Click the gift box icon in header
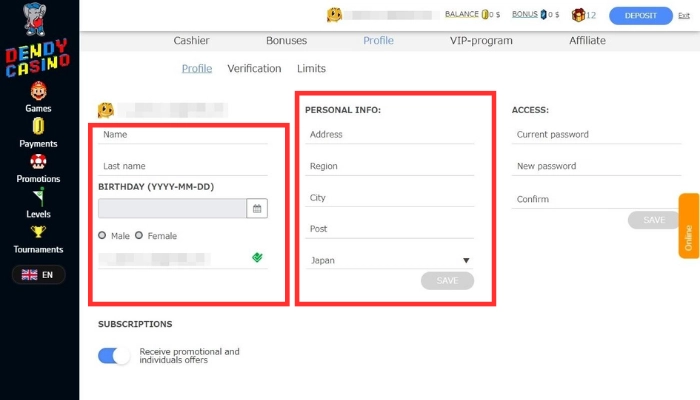 tap(578, 15)
